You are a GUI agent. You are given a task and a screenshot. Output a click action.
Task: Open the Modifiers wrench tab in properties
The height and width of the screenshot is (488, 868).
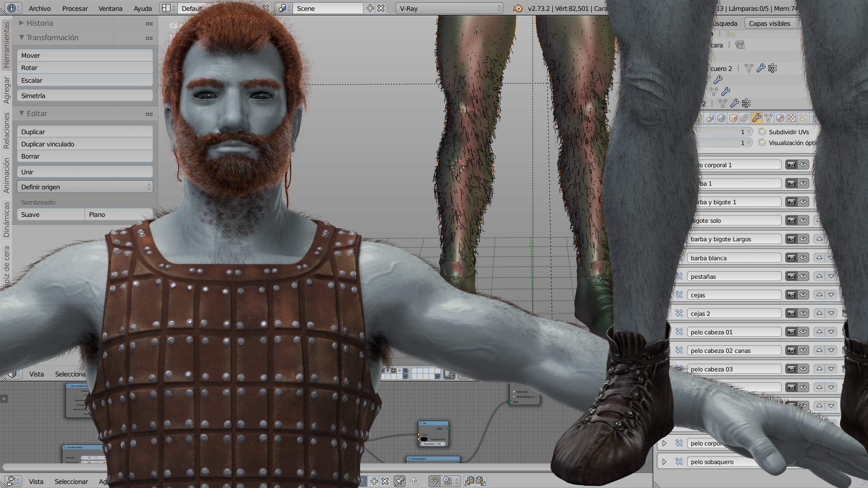pos(756,118)
